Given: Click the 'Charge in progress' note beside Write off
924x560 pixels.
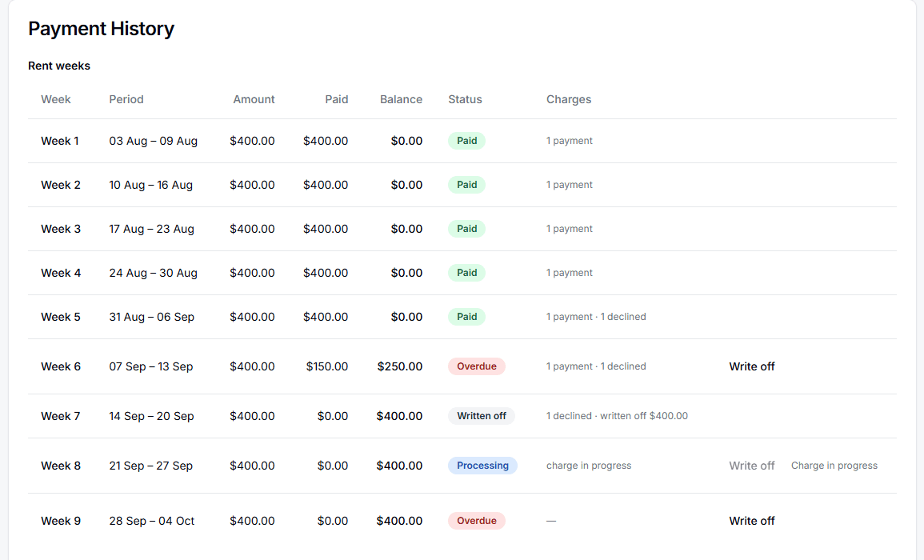Looking at the screenshot, I should pyautogui.click(x=834, y=465).
